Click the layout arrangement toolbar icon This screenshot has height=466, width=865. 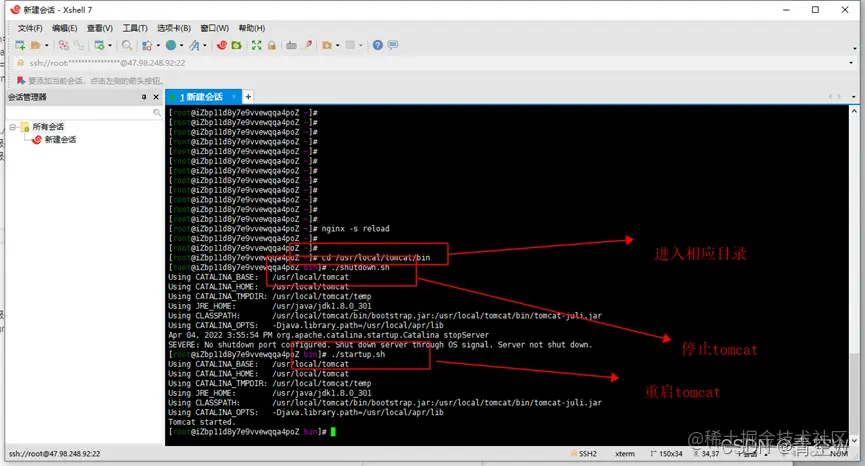pos(147,45)
